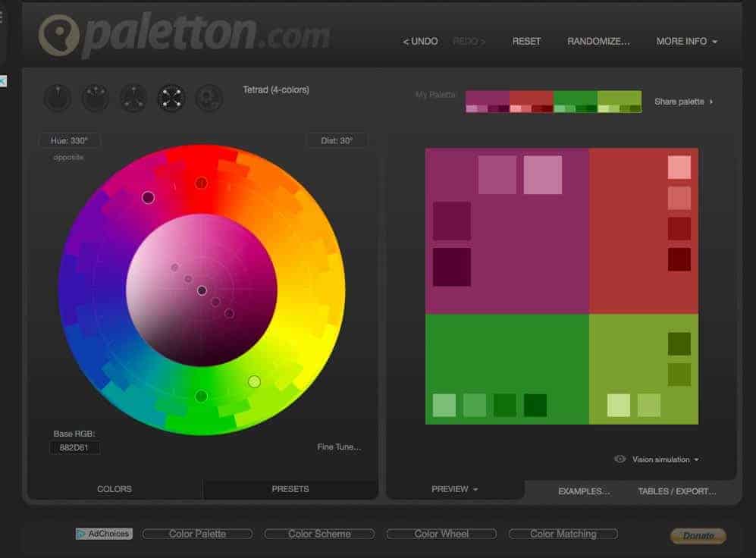Open the Tables / Export tab
This screenshot has width=756, height=558.
coord(677,491)
